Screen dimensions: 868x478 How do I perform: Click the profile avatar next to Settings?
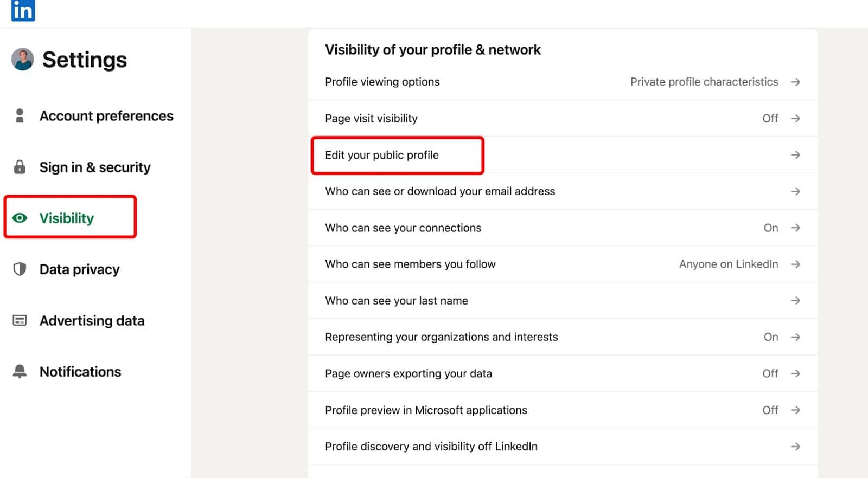[22, 60]
